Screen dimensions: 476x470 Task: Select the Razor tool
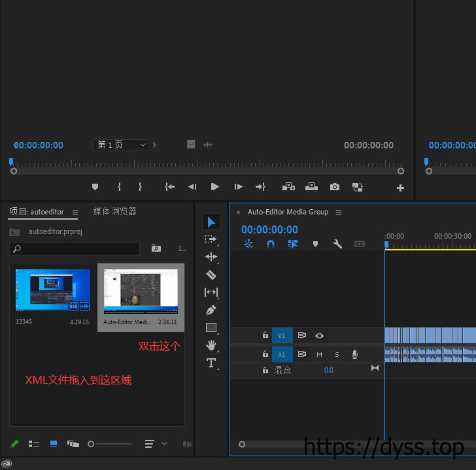point(211,275)
